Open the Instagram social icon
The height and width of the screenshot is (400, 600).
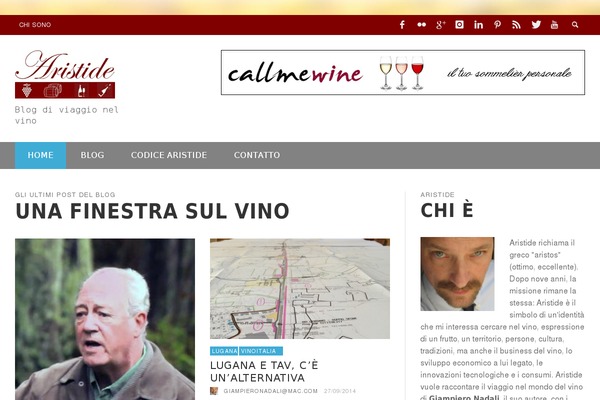click(459, 25)
